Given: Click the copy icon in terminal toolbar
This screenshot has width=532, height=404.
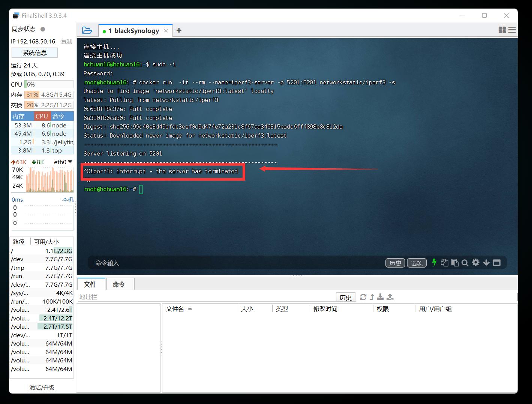Looking at the screenshot, I should pyautogui.click(x=445, y=263).
